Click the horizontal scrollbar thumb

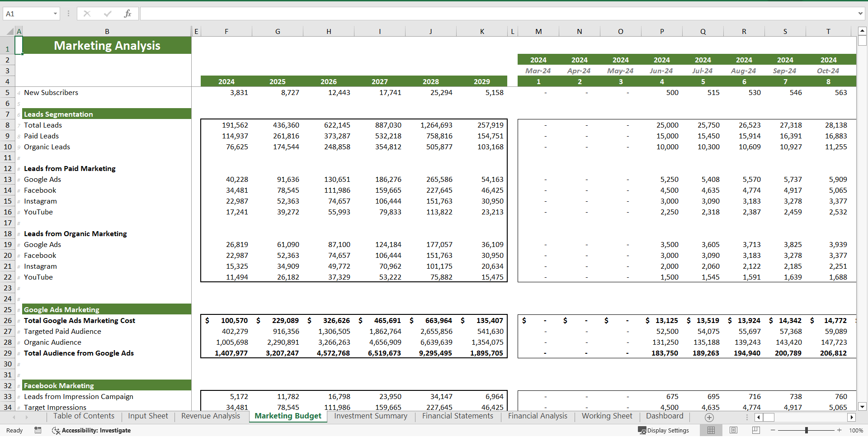click(769, 417)
